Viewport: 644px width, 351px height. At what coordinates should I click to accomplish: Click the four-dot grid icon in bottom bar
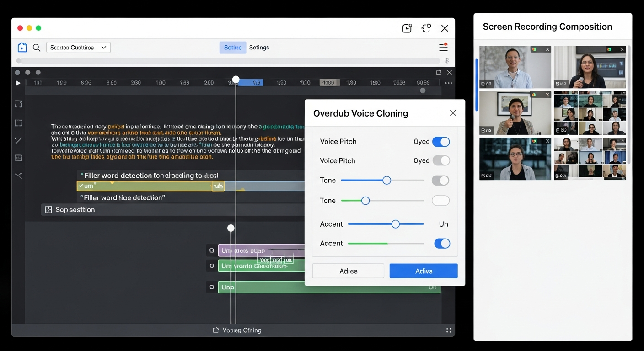click(448, 330)
